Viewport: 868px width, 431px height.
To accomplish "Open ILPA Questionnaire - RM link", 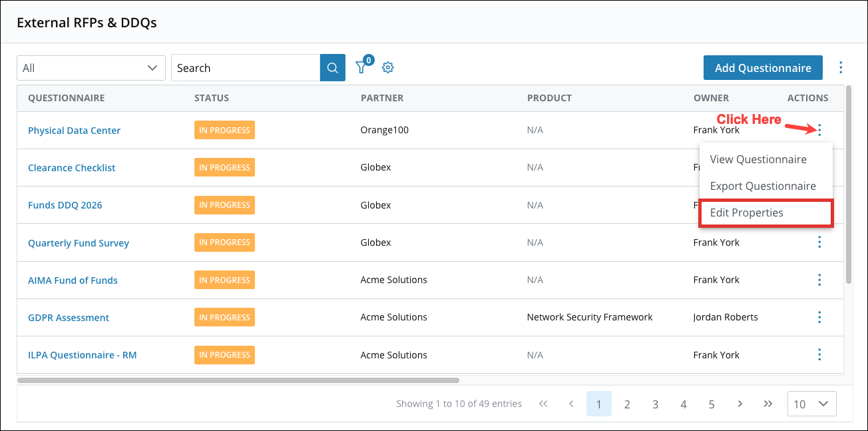I will coord(82,355).
